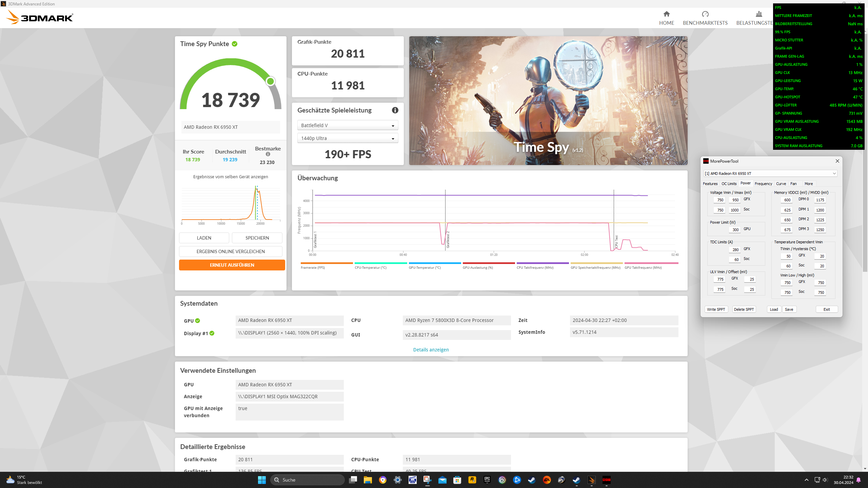Click the GPU-Auslastung red legend bar
Viewport: 868px width, 488px height.
(489, 263)
